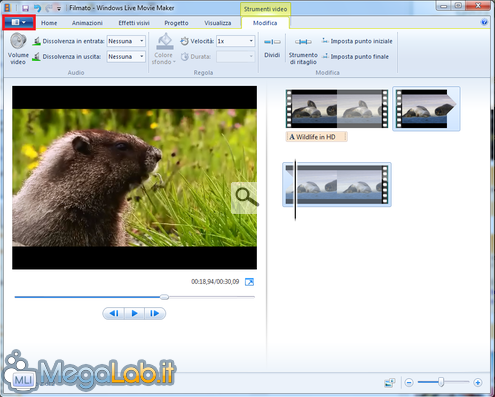Click the Colore sfondo paint bucket
The width and height of the screenshot is (495, 397).
tap(164, 41)
